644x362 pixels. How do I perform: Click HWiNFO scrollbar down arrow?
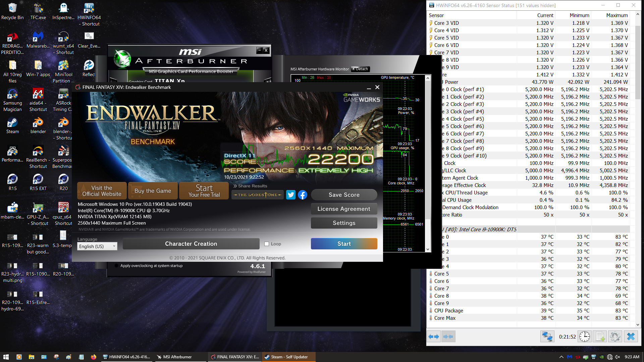pyautogui.click(x=638, y=324)
